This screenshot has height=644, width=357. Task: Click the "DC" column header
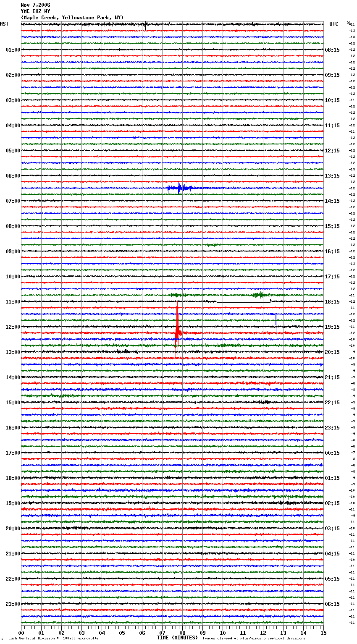[349, 23]
